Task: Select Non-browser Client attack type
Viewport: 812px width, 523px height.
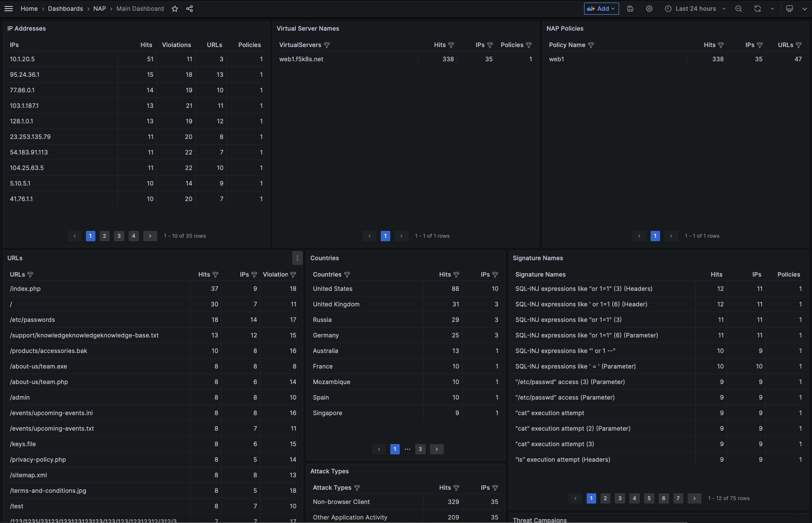Action: pyautogui.click(x=341, y=502)
